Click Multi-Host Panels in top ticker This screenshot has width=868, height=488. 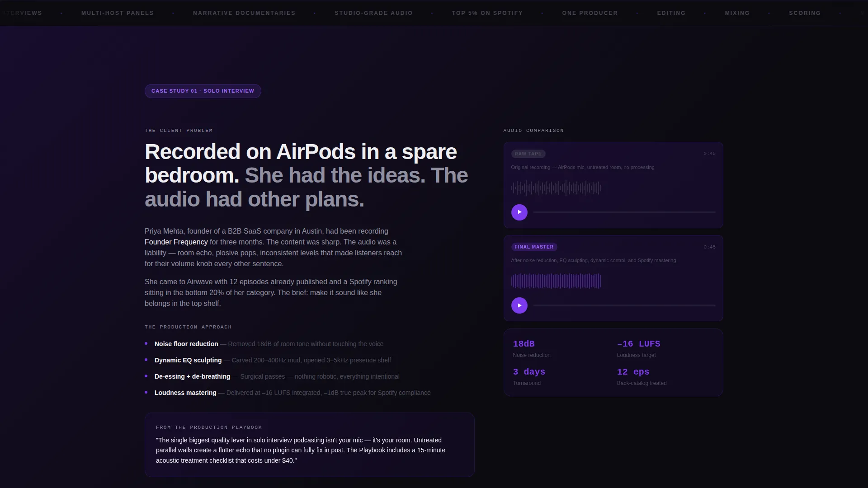[118, 13]
